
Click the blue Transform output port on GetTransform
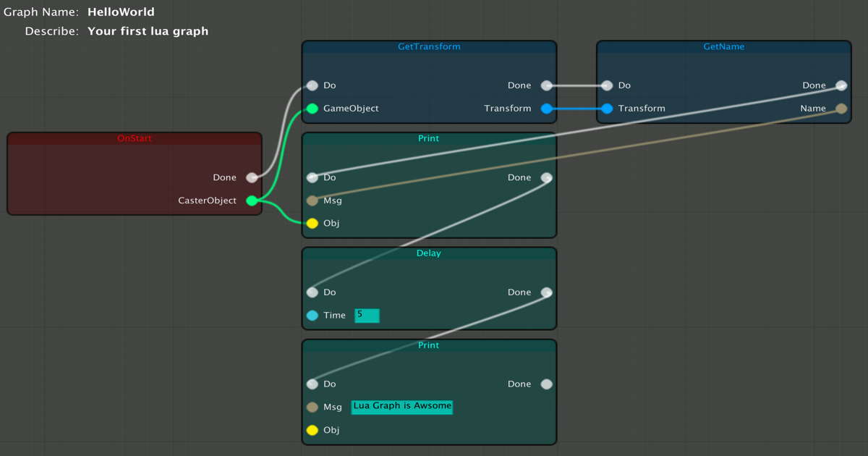547,109
